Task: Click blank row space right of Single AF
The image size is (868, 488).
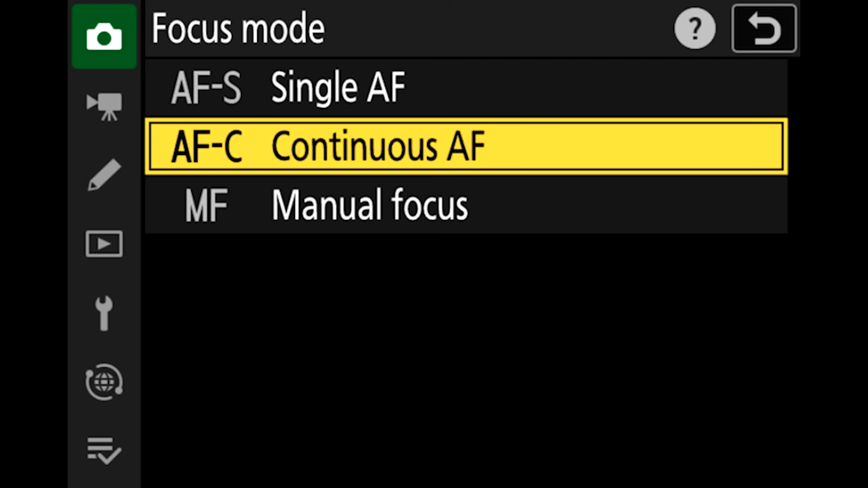Action: tap(597, 88)
